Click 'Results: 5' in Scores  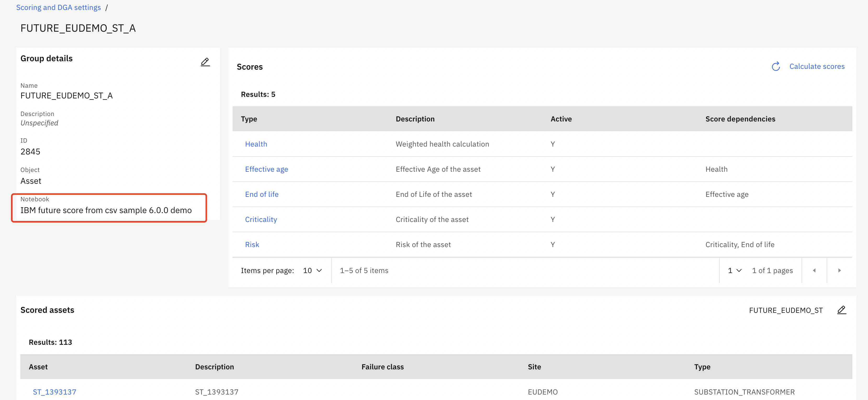[x=258, y=95]
